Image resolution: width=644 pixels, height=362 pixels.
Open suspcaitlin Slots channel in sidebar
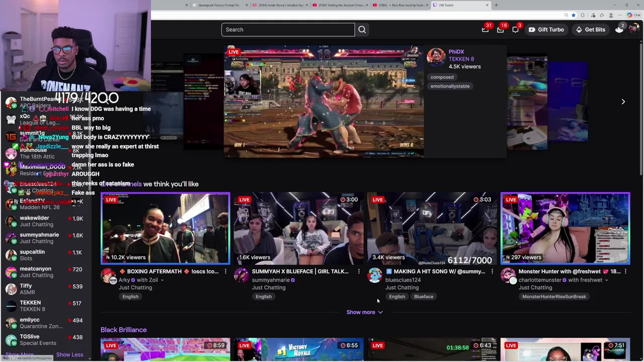coord(45,255)
